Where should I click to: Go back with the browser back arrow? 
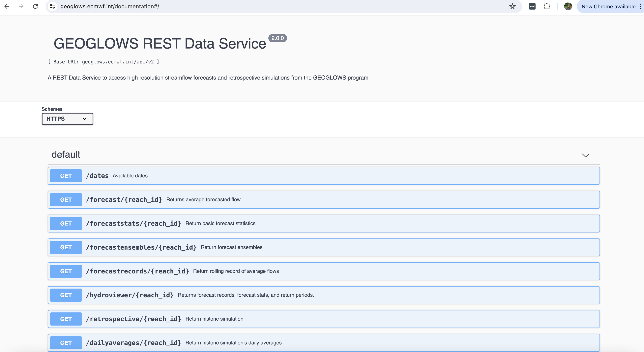[x=7, y=7]
